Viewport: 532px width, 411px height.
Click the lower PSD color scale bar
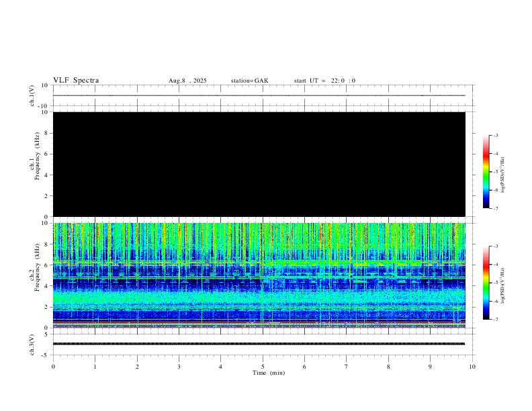coord(486,283)
